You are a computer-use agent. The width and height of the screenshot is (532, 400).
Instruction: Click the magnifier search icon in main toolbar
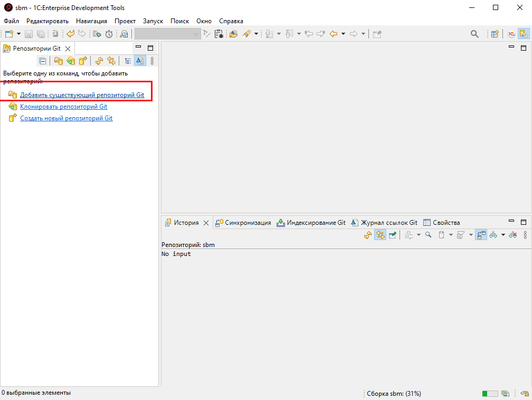tap(474, 34)
